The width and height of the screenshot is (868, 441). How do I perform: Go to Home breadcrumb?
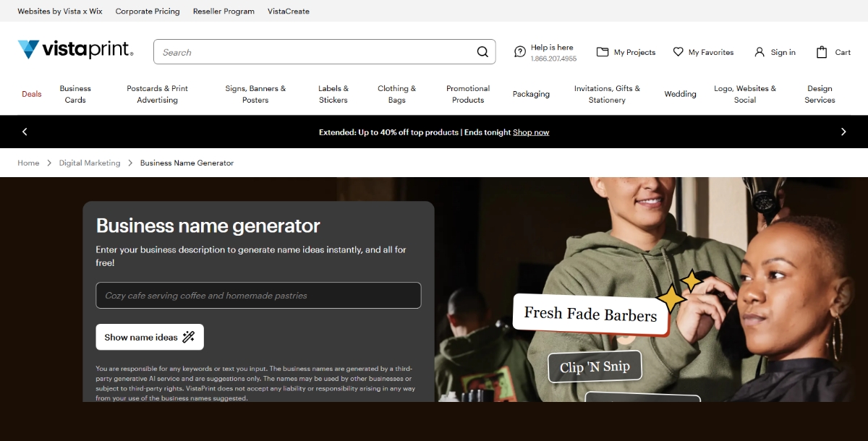[28, 163]
